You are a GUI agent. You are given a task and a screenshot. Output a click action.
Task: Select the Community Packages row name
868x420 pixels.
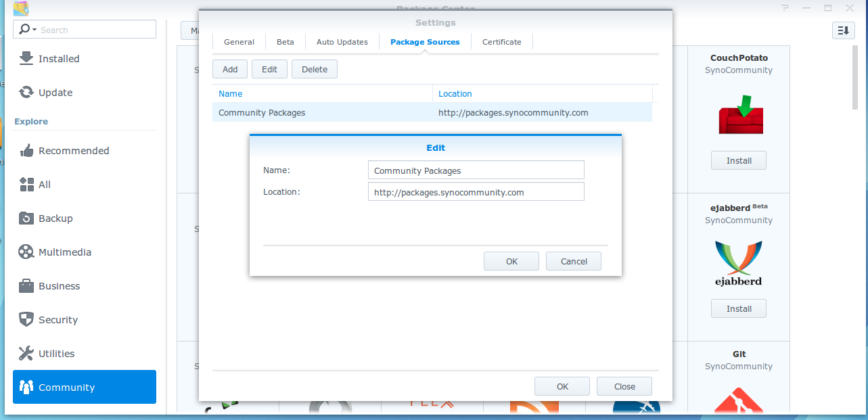click(x=262, y=112)
